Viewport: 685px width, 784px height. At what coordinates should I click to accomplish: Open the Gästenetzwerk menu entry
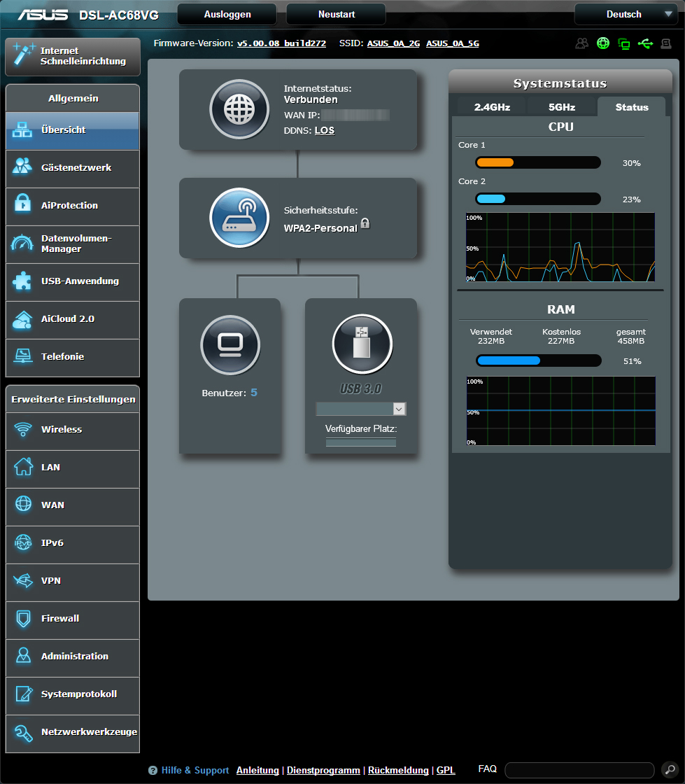(x=73, y=169)
